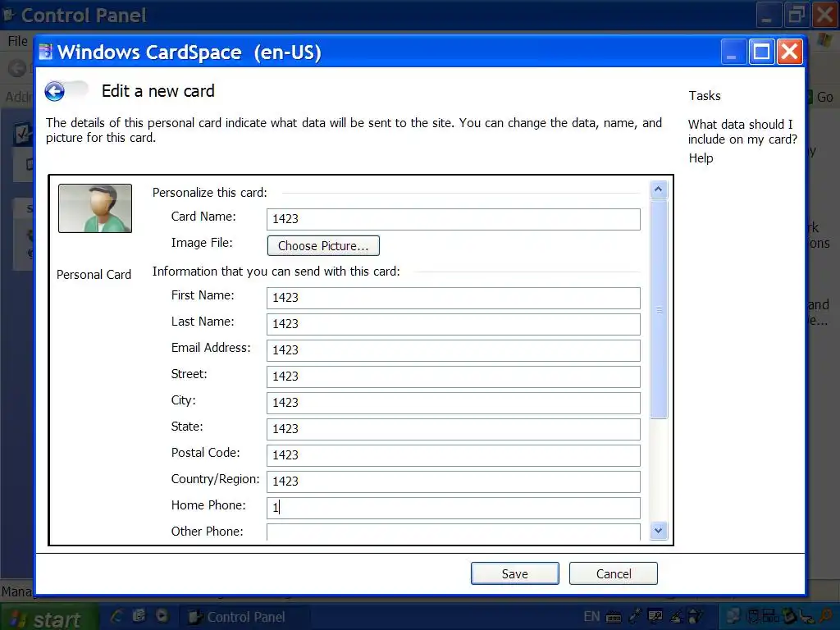Save the new card
The height and width of the screenshot is (630, 840).
515,573
